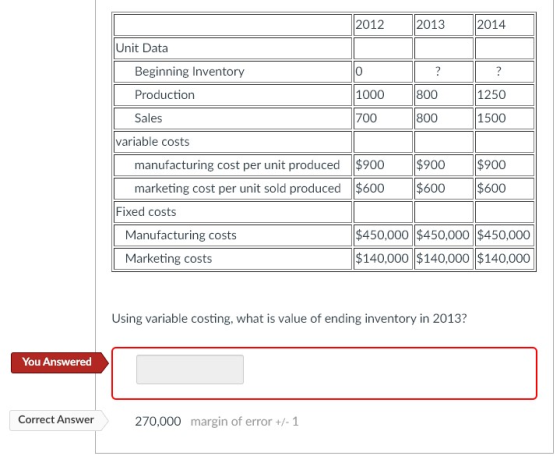The image size is (560, 456).
Task: Select the Production row label
Action: point(164,95)
